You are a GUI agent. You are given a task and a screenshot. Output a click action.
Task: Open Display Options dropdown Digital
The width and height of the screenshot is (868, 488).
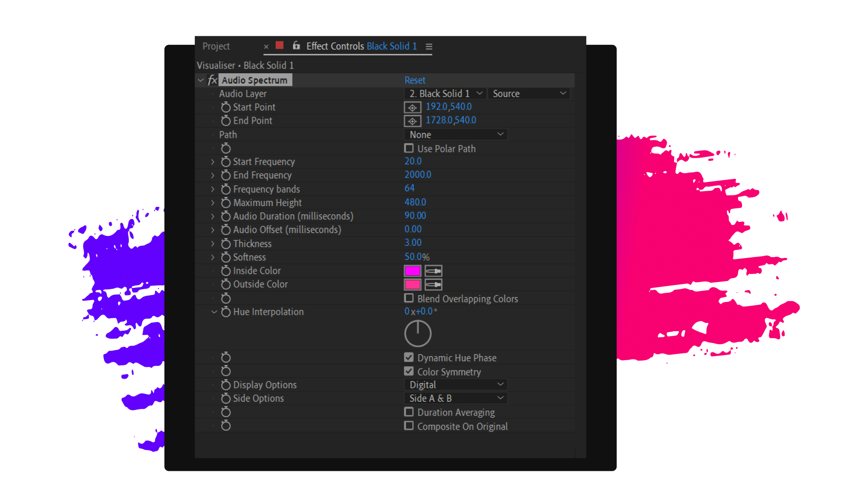coord(456,385)
